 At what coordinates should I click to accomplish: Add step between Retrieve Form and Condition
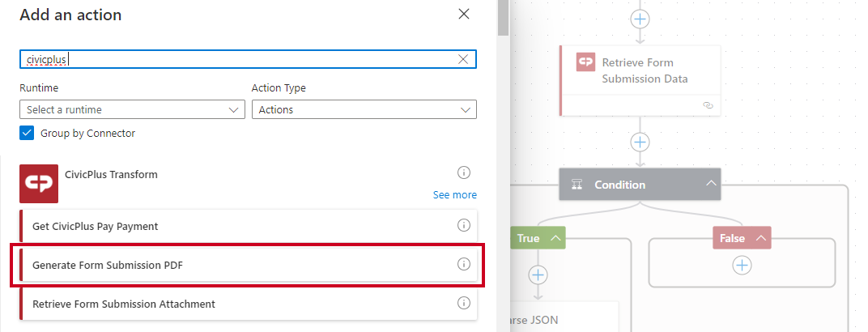click(x=640, y=143)
